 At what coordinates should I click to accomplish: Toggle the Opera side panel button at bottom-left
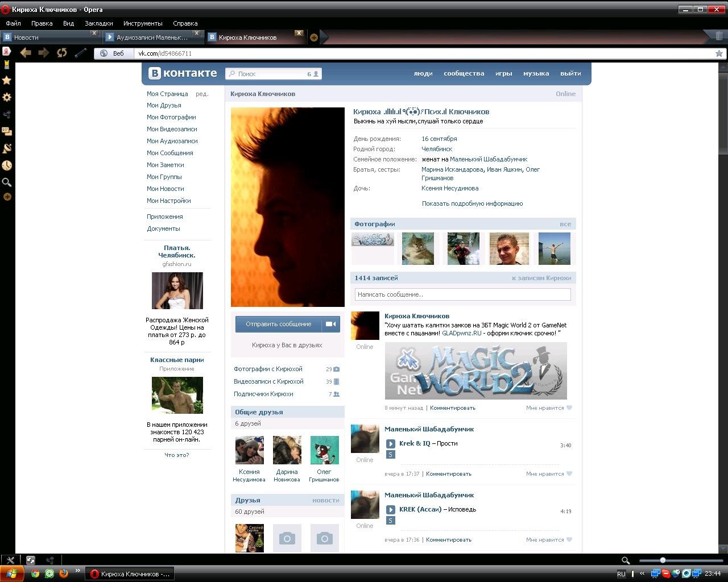click(x=10, y=560)
